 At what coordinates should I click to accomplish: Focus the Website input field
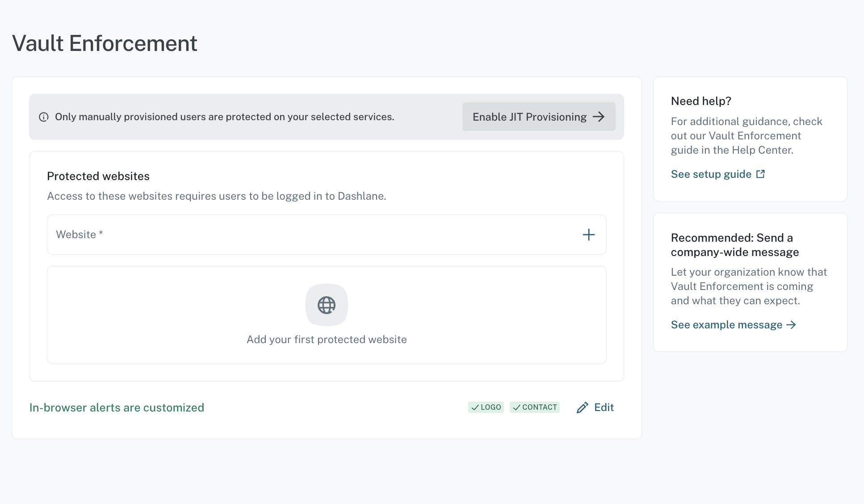(x=327, y=235)
